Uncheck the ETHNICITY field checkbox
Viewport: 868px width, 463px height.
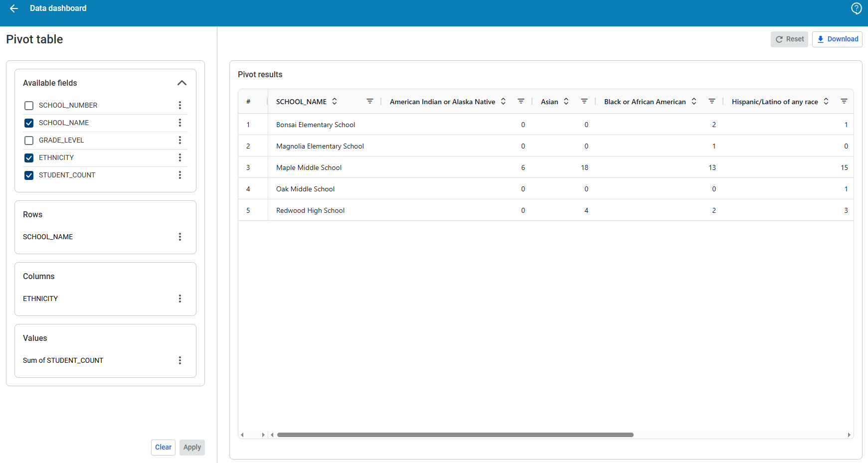[29, 158]
